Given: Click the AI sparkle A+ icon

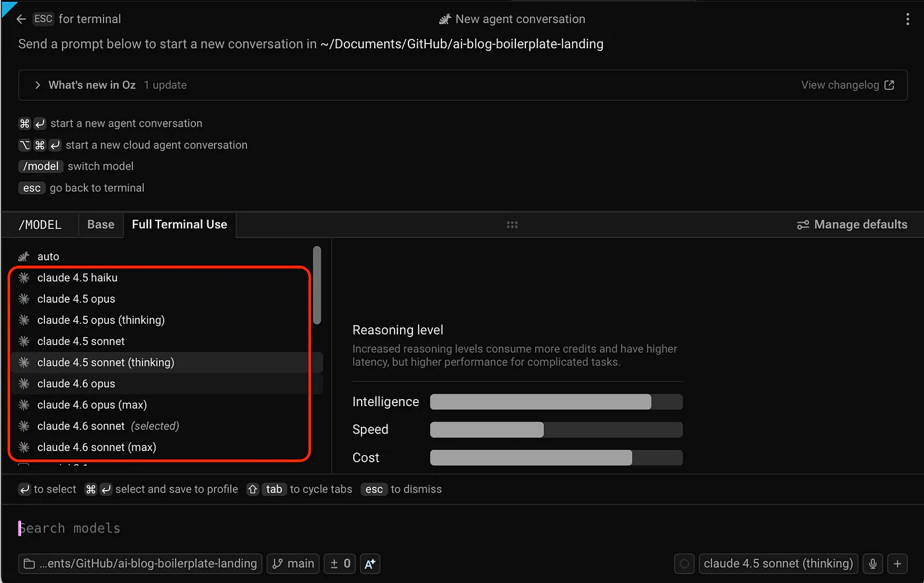Looking at the screenshot, I should (x=370, y=564).
